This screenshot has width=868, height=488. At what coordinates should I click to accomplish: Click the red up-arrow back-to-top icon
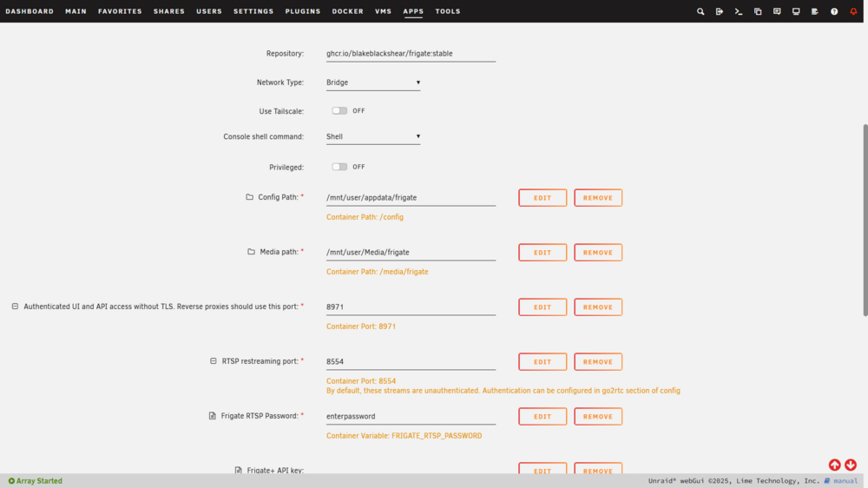834,465
